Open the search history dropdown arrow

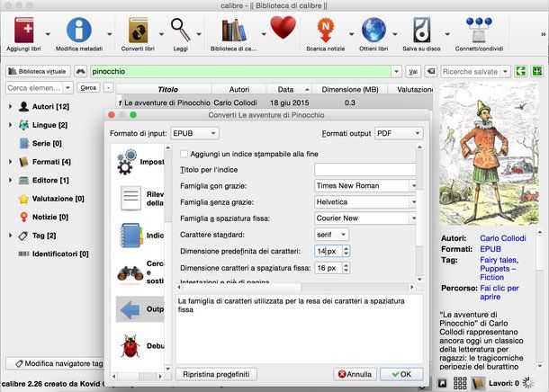(x=396, y=71)
